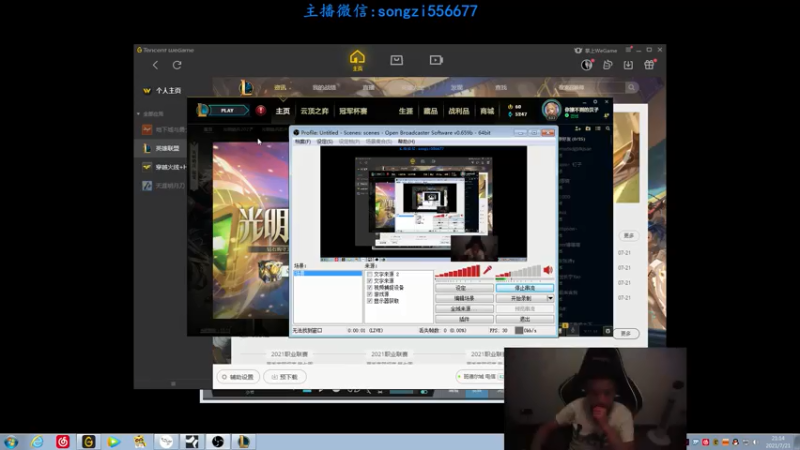Select the 资讯 tab in WeGame
Screen dimensions: 800x450
280,87
